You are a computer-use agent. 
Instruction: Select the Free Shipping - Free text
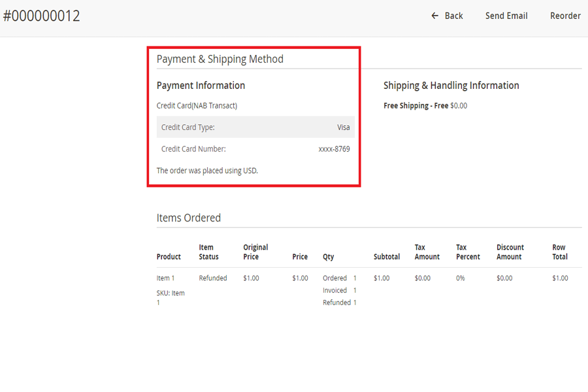(416, 105)
